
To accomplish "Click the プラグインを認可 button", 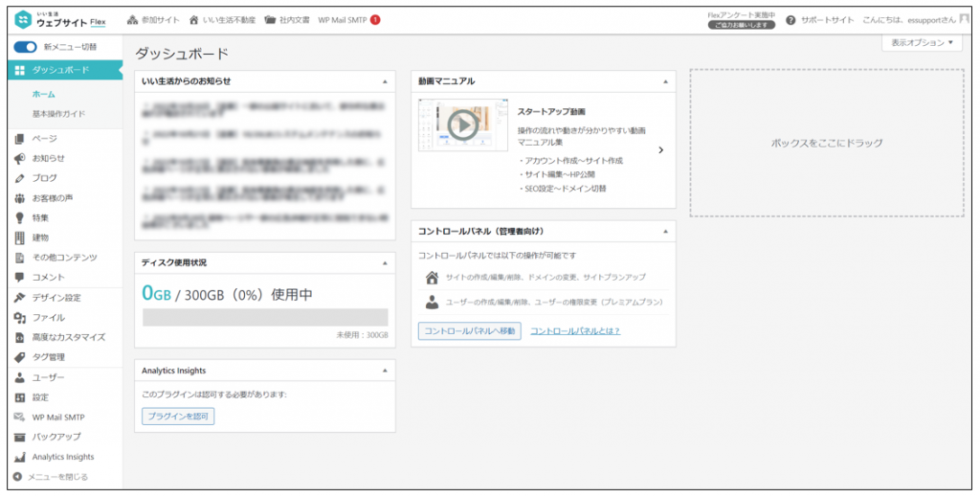I will coord(178,416).
